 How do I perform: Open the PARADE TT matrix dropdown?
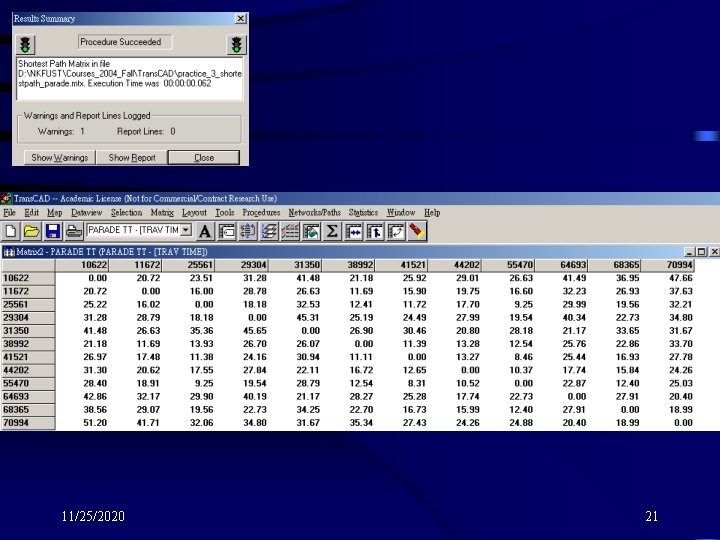click(186, 230)
